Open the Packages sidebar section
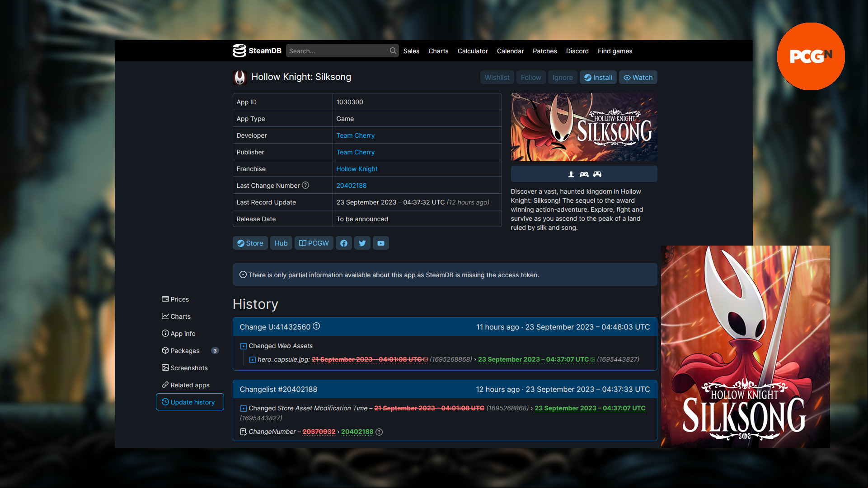Viewport: 868px width, 488px height. [x=181, y=350]
